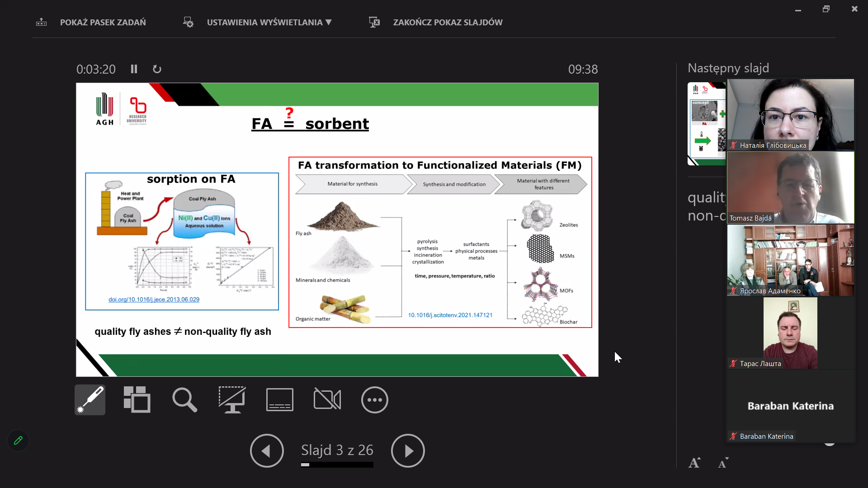Black out the slide show screen
868x488 pixels.
(x=232, y=400)
